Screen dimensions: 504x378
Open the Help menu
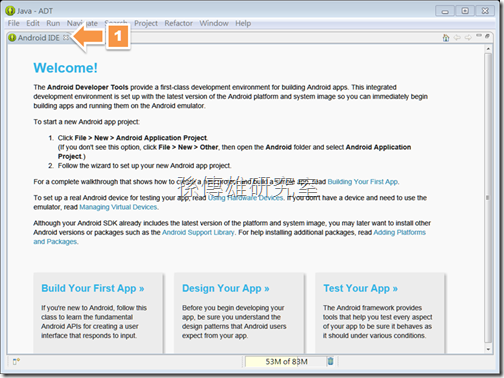click(243, 23)
